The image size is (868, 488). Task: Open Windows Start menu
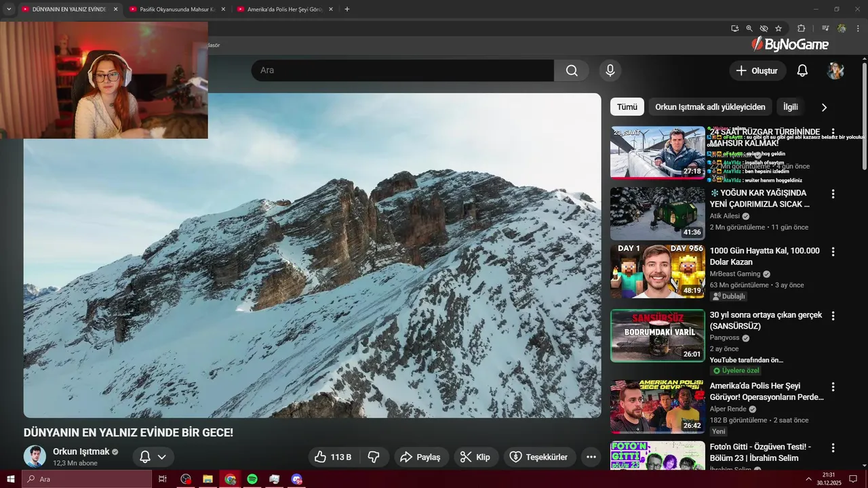click(11, 479)
